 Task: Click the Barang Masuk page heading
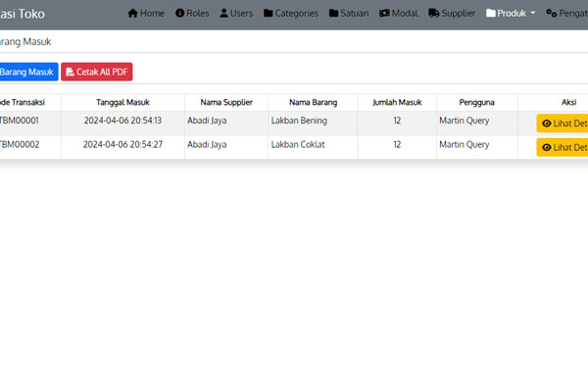coord(25,41)
